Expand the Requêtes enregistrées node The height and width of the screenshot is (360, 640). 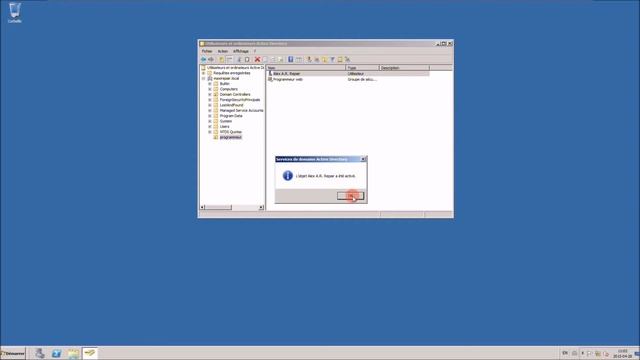(204, 73)
